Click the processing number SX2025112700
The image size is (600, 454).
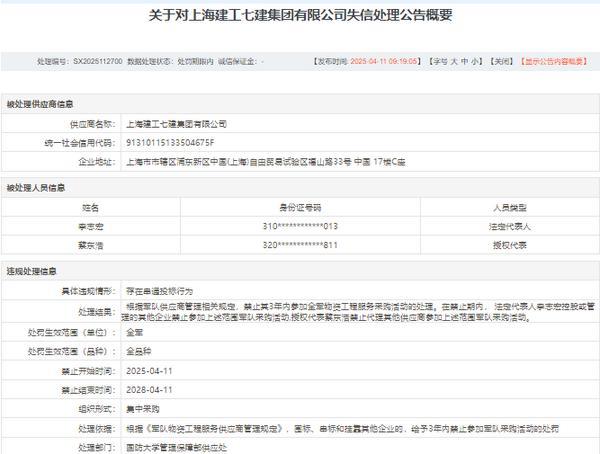[98, 61]
